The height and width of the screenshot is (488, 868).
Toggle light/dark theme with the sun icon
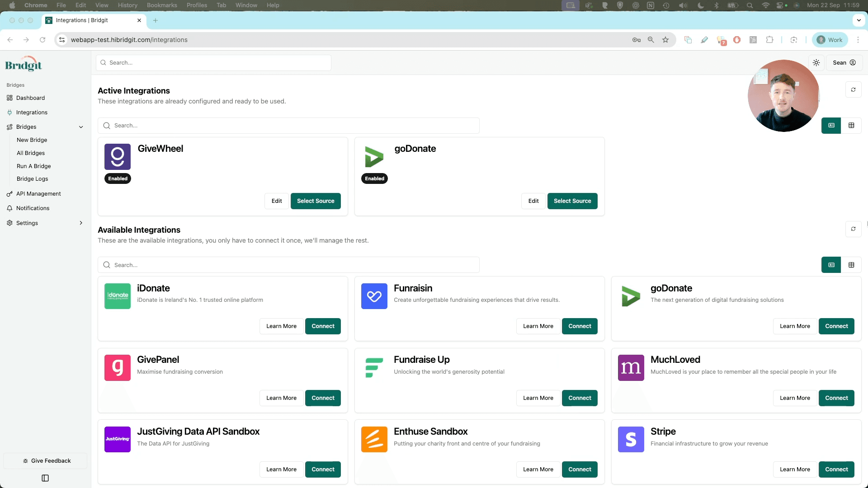tap(816, 63)
